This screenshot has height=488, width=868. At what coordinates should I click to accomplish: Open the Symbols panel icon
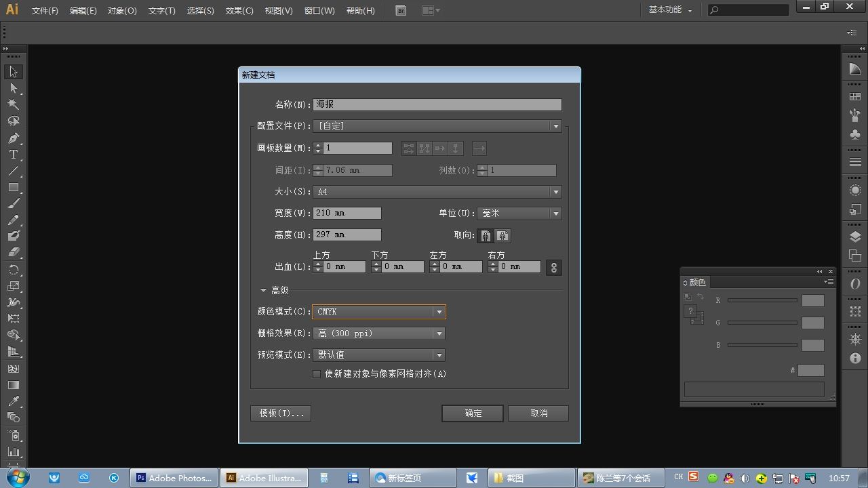855,135
